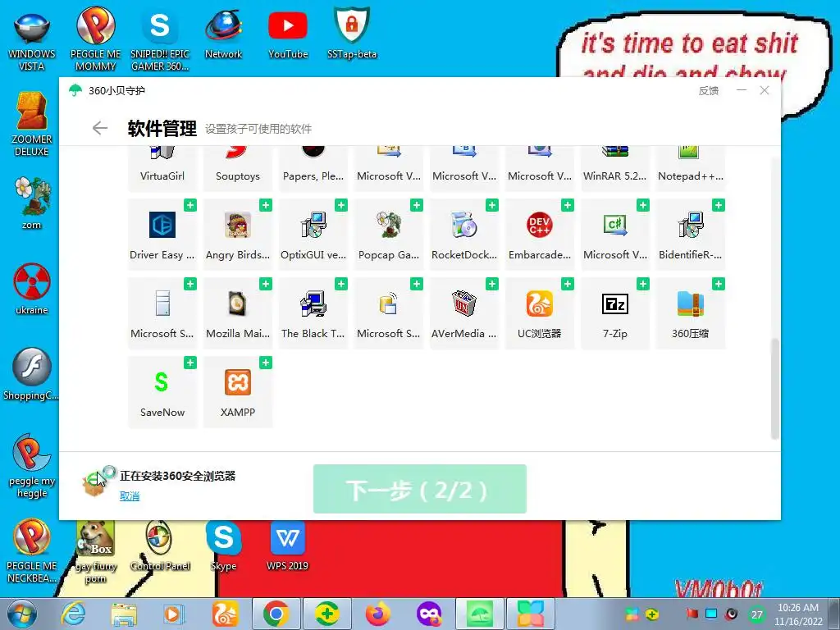Click the software list scrollbar thumb

tap(774, 389)
